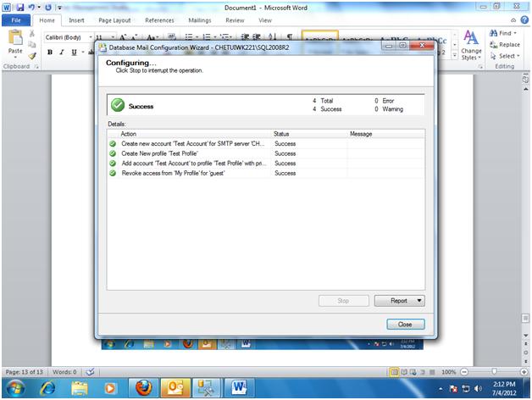Open Firefox from the Windows taskbar
Screen dimensions: 532x400
(144, 387)
